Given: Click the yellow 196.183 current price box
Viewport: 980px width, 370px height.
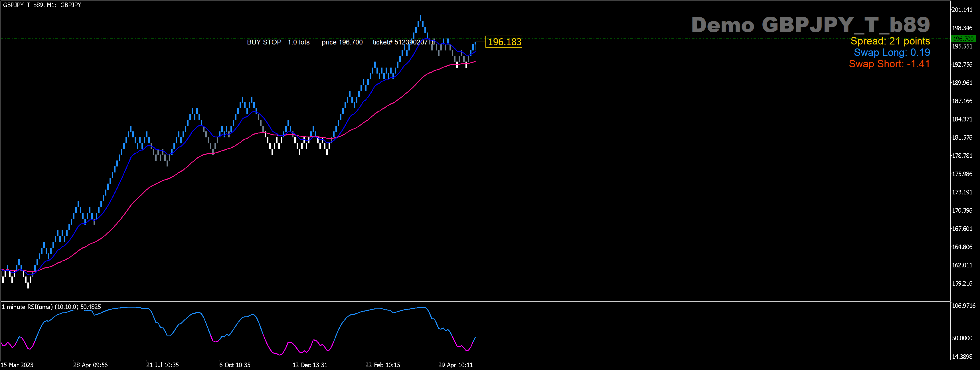Looking at the screenshot, I should click(504, 42).
